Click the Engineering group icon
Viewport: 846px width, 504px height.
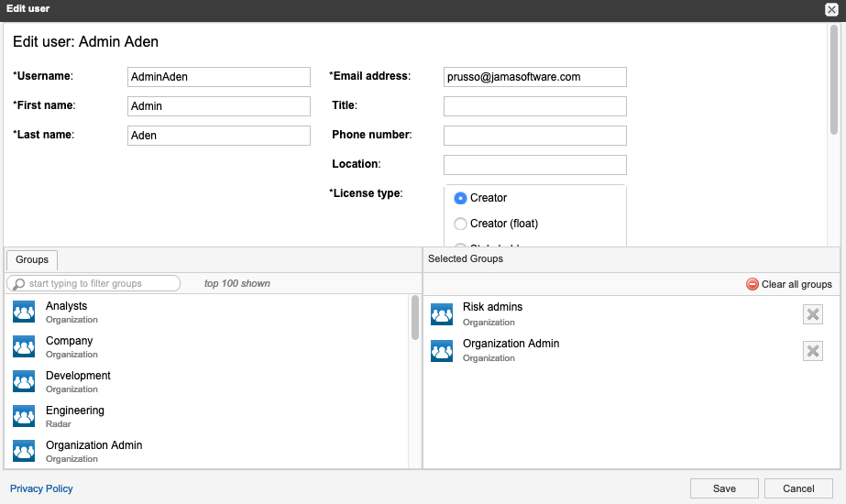24,416
